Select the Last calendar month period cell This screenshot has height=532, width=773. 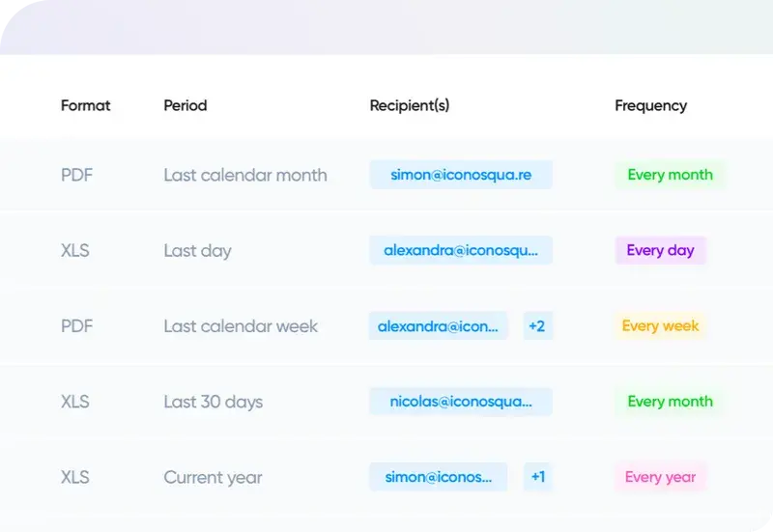pyautogui.click(x=244, y=175)
